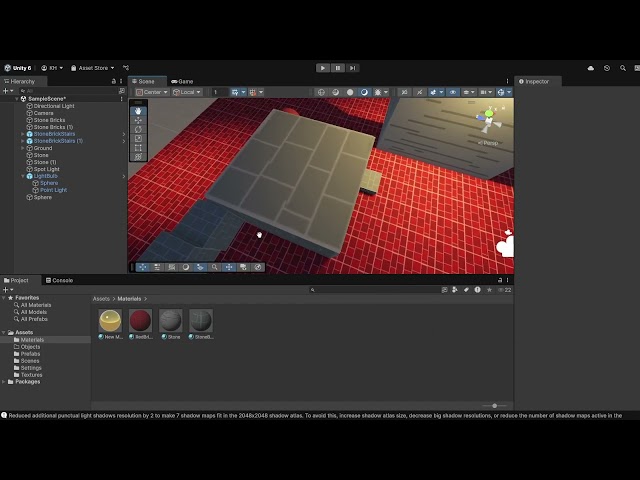Click the scene view draw mode globe icon
Screen dimensions: 640x480
tap(321, 92)
